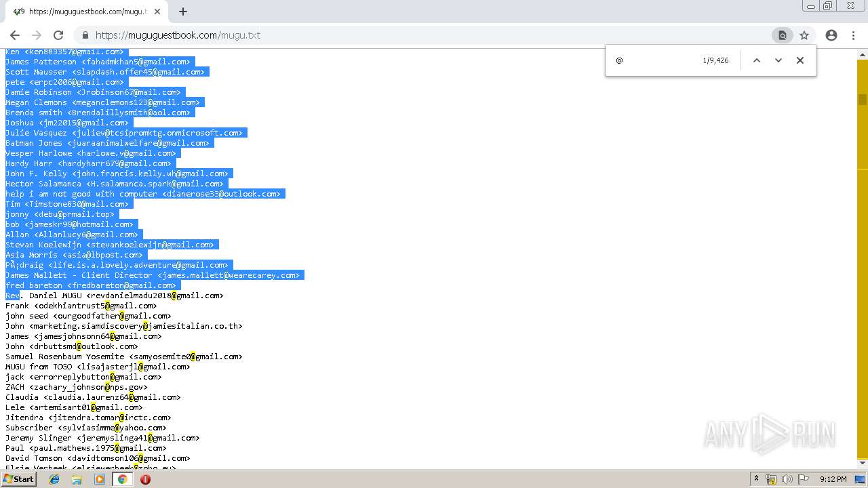The image size is (868, 488).
Task: Click the line 'Rev. Daniel MUGU'
Action: click(115, 296)
